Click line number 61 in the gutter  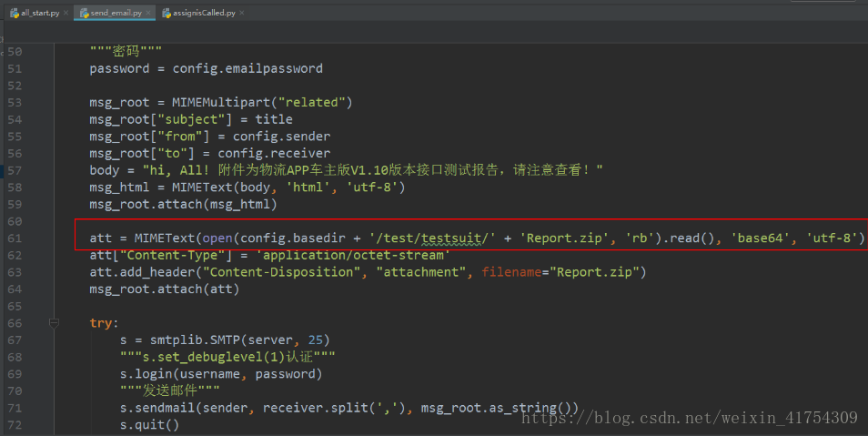(15, 238)
